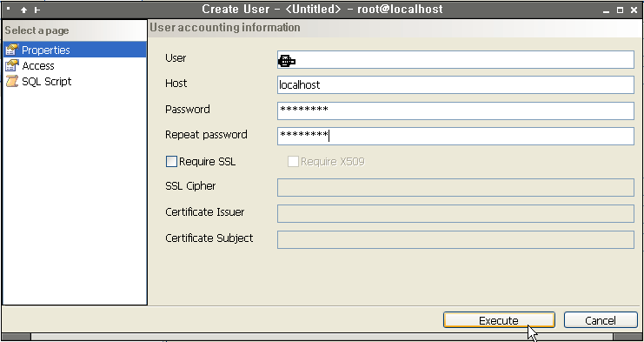Maximize the Create User window
This screenshot has height=342, width=644.
coord(620,10)
